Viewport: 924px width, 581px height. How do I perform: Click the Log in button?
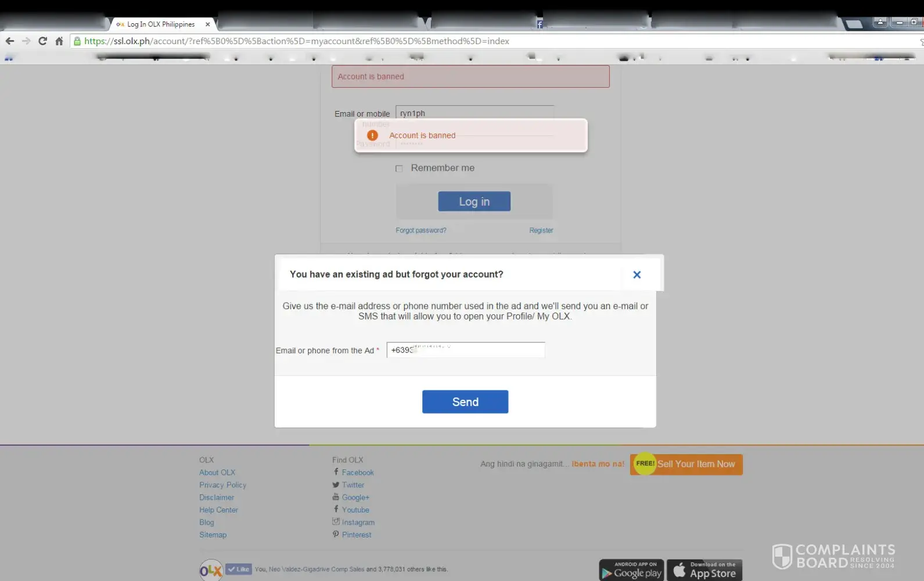pyautogui.click(x=474, y=202)
